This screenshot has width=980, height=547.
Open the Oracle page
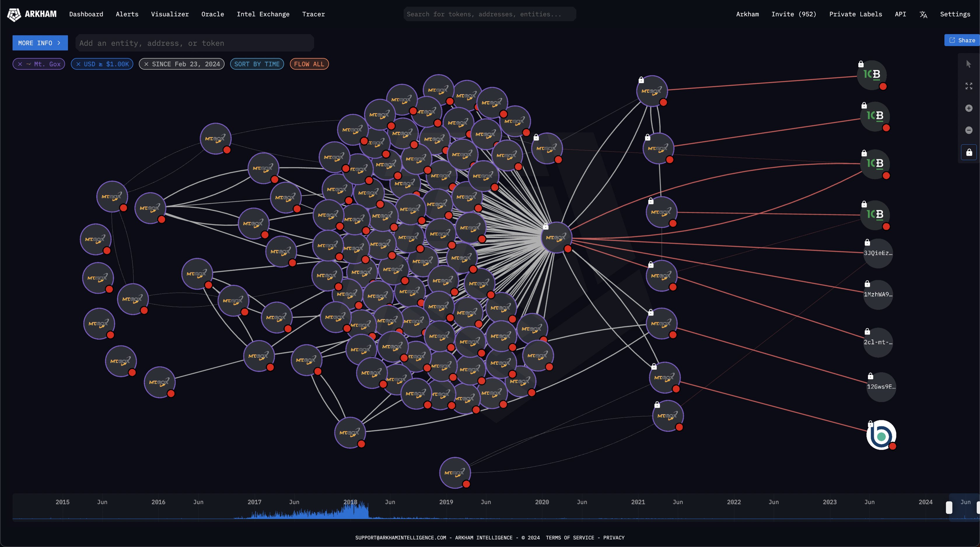[x=213, y=15]
